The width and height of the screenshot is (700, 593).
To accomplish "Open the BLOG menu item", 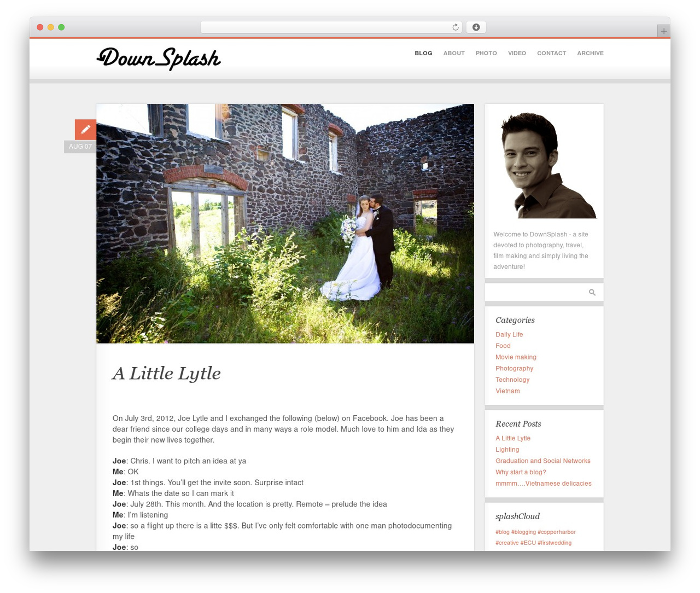I will (423, 53).
